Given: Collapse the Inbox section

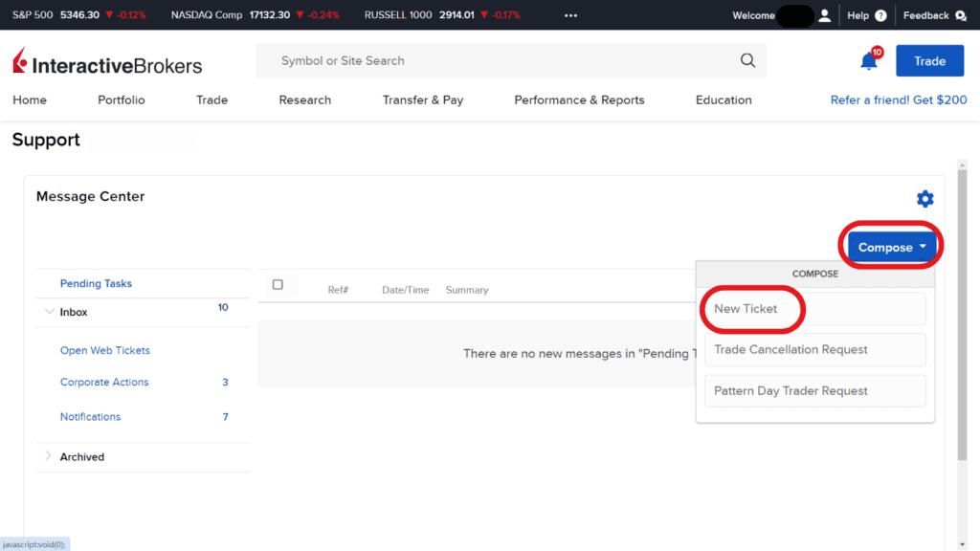Looking at the screenshot, I should pyautogui.click(x=51, y=312).
